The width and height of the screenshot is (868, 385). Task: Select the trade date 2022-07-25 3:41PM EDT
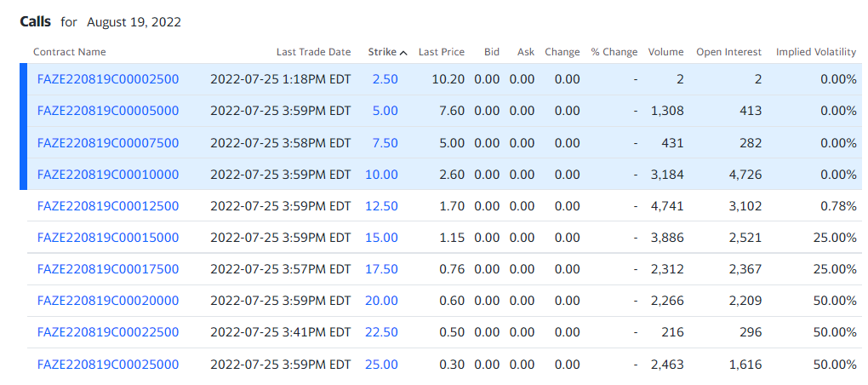281,332
